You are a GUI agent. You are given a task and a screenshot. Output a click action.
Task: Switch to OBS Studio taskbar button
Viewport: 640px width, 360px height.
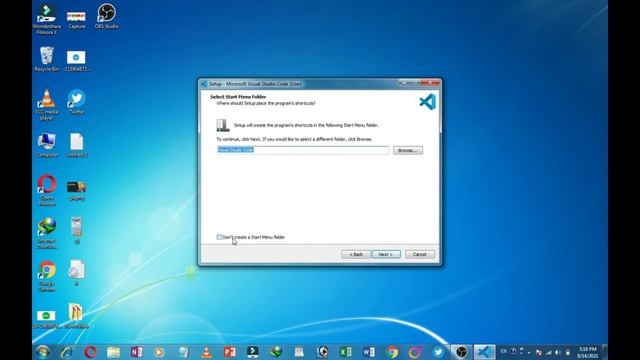pos(461,352)
